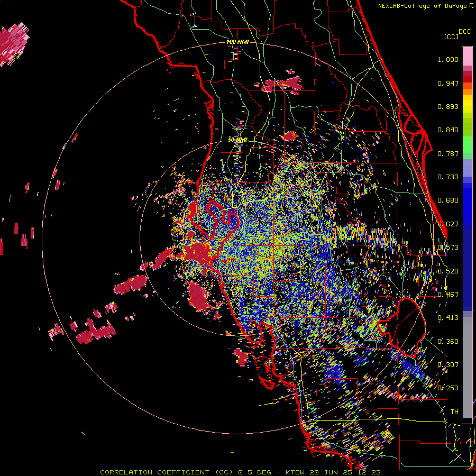Pick the gray segment of the color bar
The height and width of the screenshot is (476, 476).
(467, 368)
